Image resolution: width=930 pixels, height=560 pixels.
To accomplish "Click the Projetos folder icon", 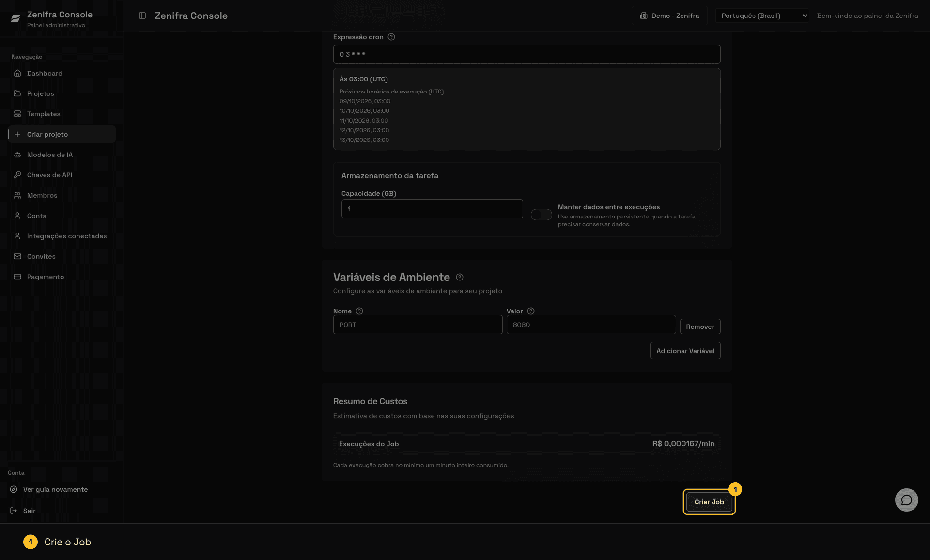I will point(17,93).
